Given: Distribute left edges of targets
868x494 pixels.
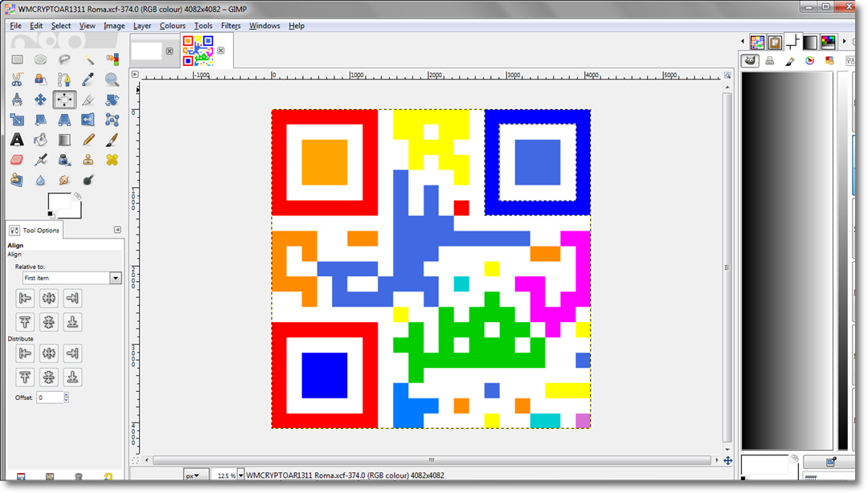Looking at the screenshot, I should [x=25, y=353].
